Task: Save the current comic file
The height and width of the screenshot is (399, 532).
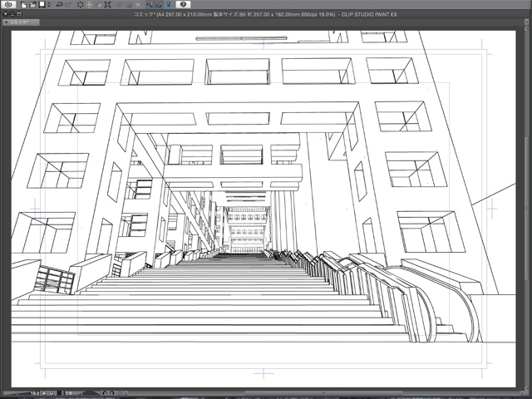Action: click(x=42, y=4)
